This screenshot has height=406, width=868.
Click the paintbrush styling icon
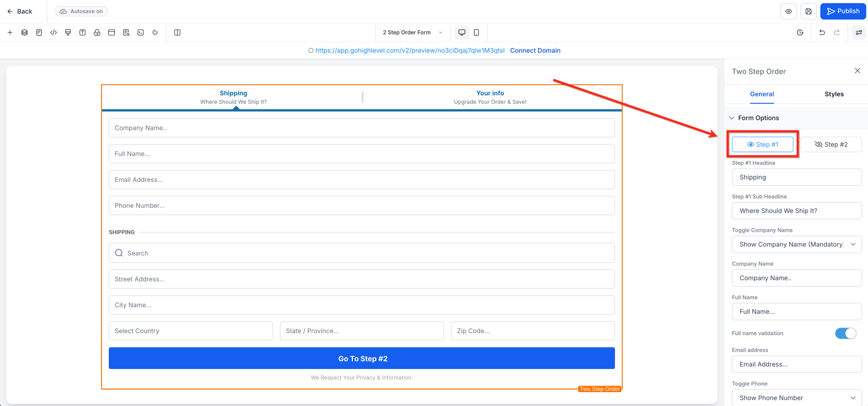tap(68, 32)
